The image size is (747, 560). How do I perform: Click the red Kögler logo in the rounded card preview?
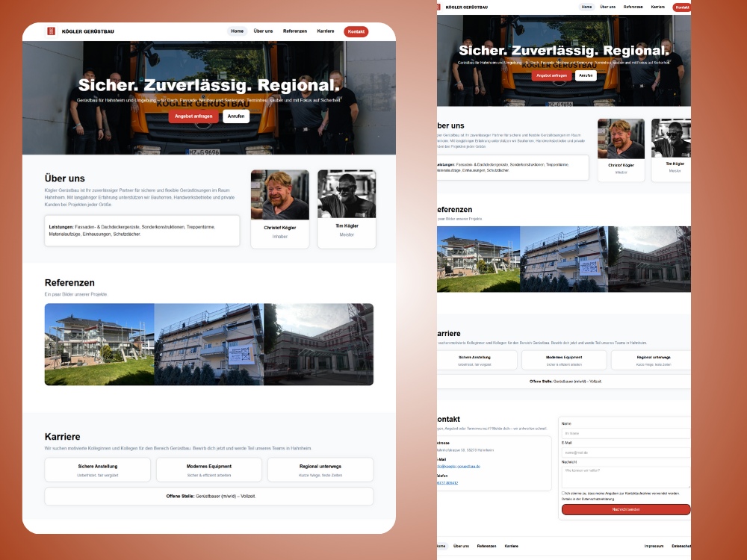coord(51,31)
